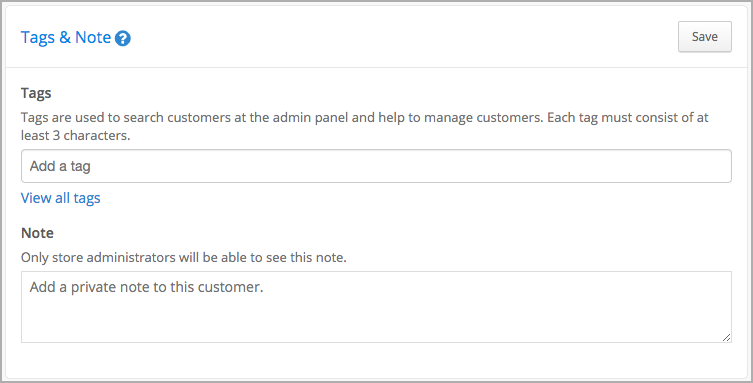Show the full list of customer tags
753x383 pixels.
coord(61,198)
